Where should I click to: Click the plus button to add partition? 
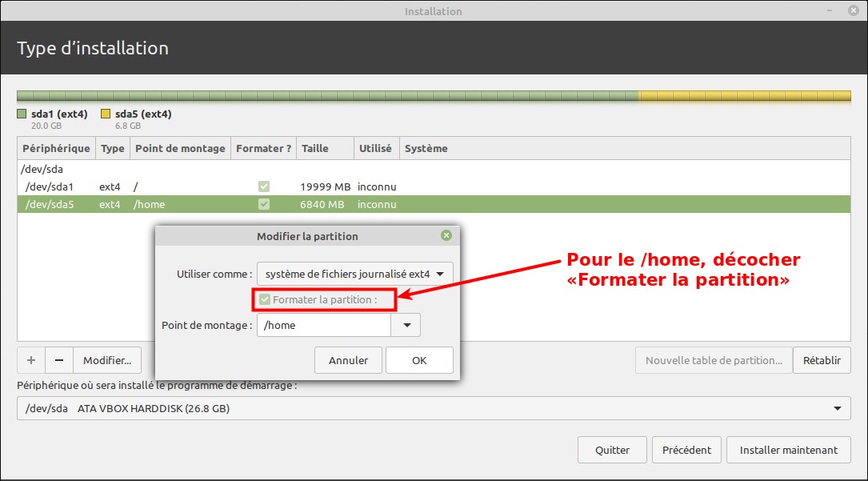pos(31,360)
